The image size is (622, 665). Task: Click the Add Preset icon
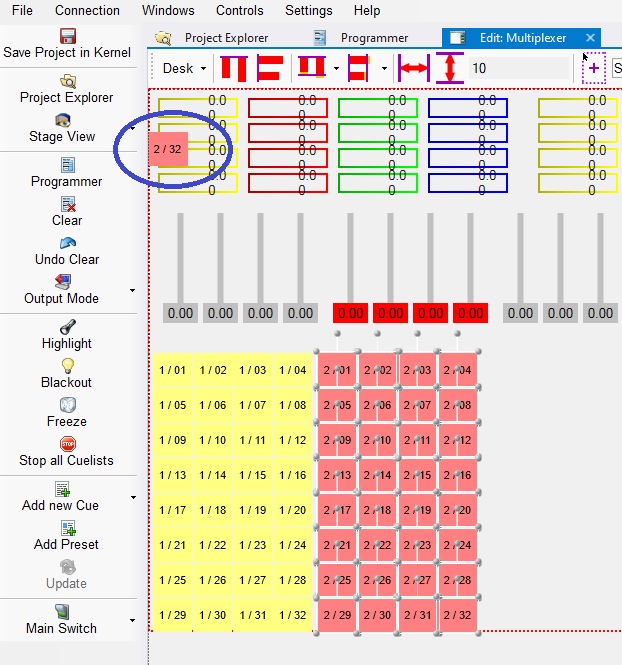coord(66,535)
